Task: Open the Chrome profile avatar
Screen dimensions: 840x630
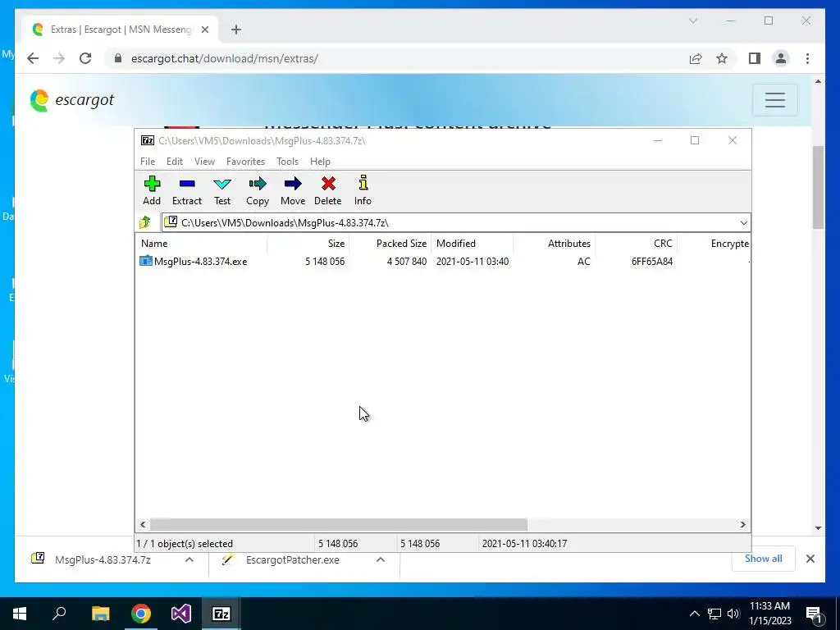Action: click(x=781, y=58)
